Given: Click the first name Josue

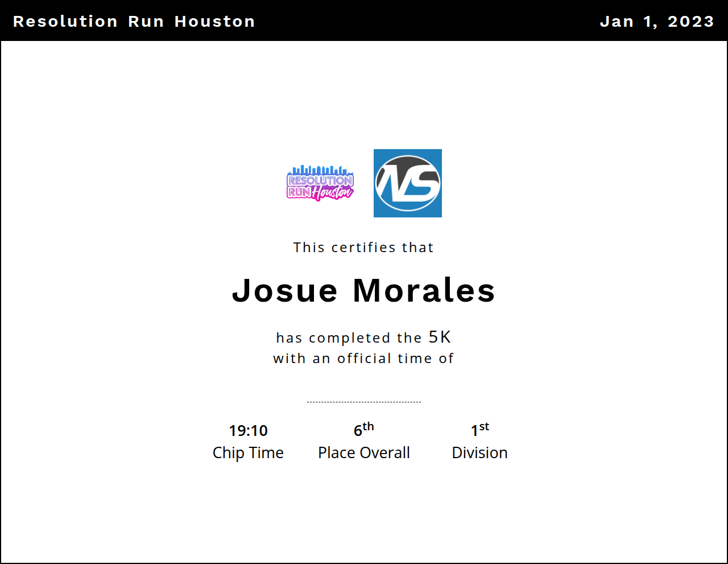Looking at the screenshot, I should (x=285, y=290).
